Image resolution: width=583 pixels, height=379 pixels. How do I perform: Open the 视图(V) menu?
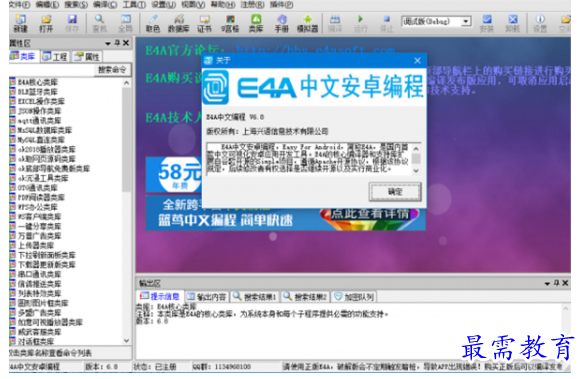click(x=193, y=4)
